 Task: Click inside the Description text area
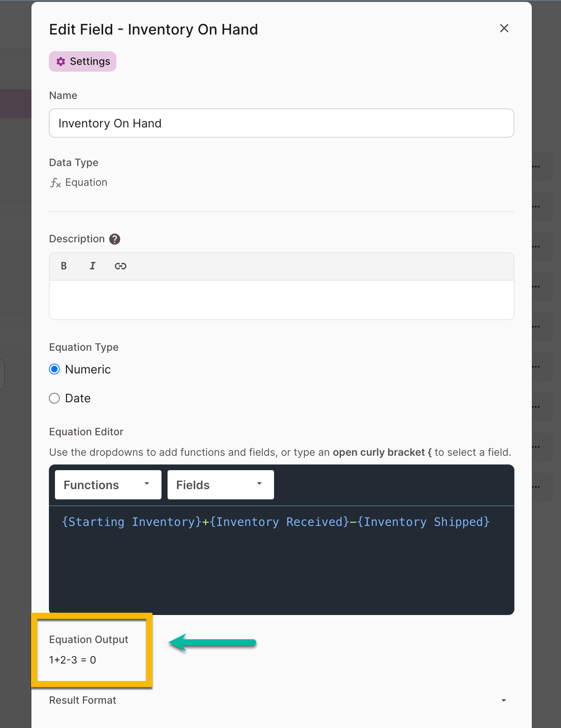click(282, 300)
